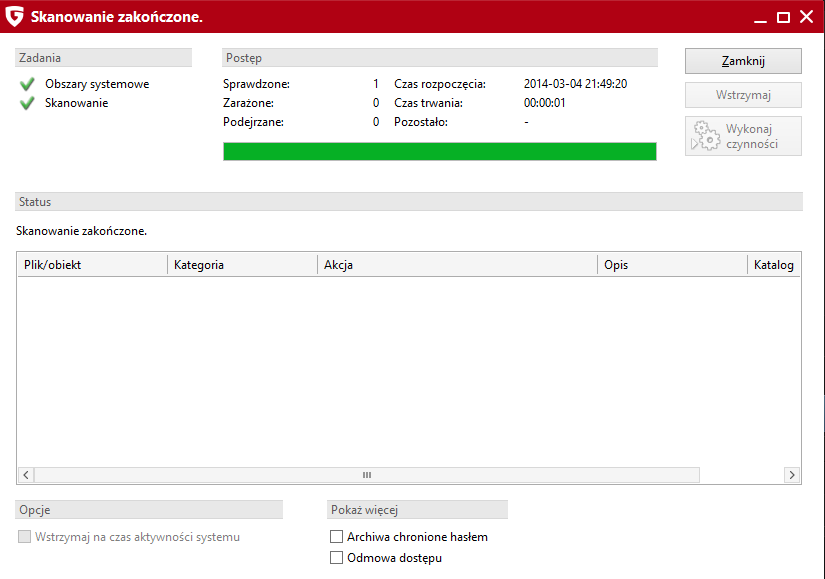Image resolution: width=825 pixels, height=579 pixels.
Task: Close window using title bar X
Action: pos(807,17)
